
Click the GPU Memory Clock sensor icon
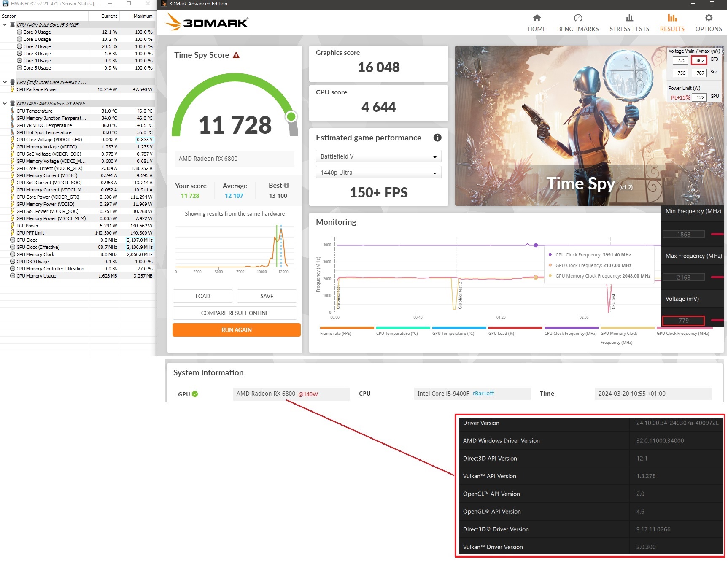pyautogui.click(x=13, y=254)
